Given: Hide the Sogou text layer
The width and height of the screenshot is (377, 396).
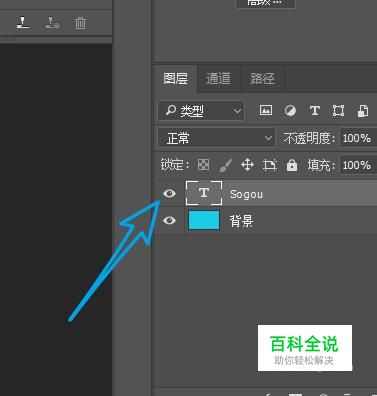Looking at the screenshot, I should (x=169, y=193).
